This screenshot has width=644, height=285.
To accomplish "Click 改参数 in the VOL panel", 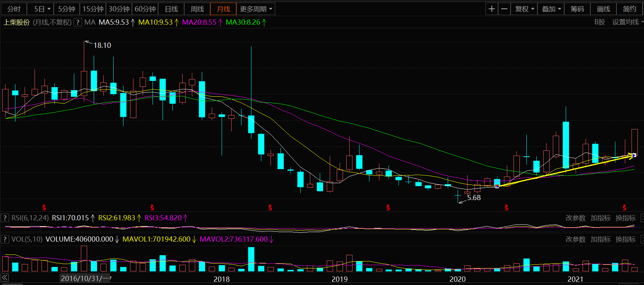I will tap(575, 239).
